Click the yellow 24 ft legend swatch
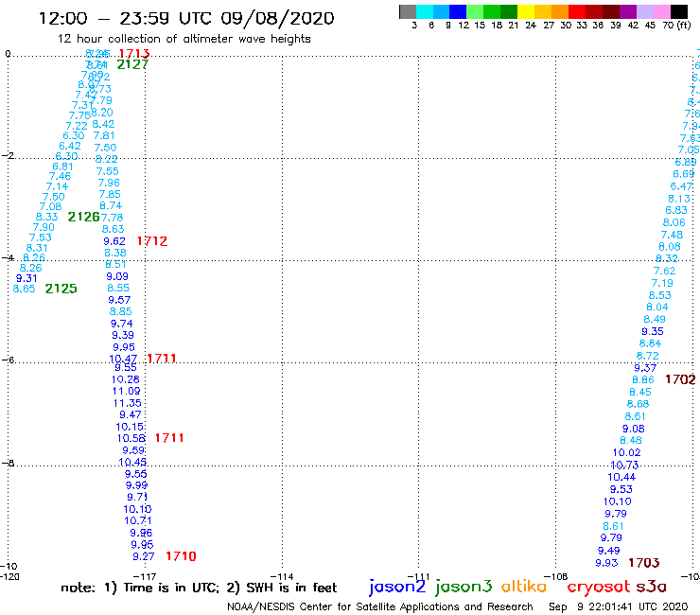Image resolution: width=700 pixels, height=615 pixels. [526, 11]
